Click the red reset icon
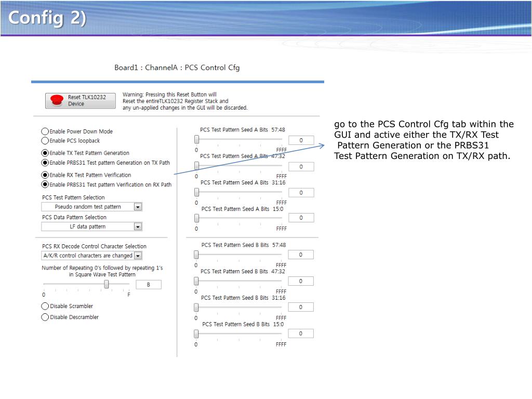 [57, 100]
